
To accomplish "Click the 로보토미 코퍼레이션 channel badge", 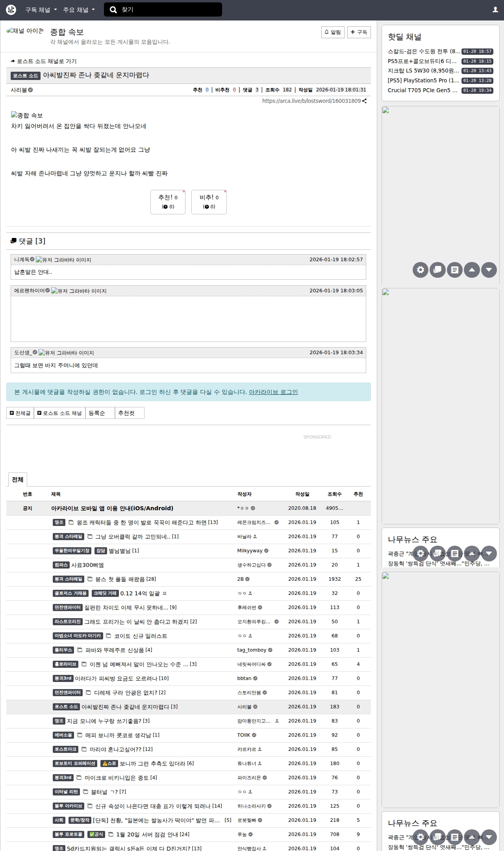I will coord(75,764).
